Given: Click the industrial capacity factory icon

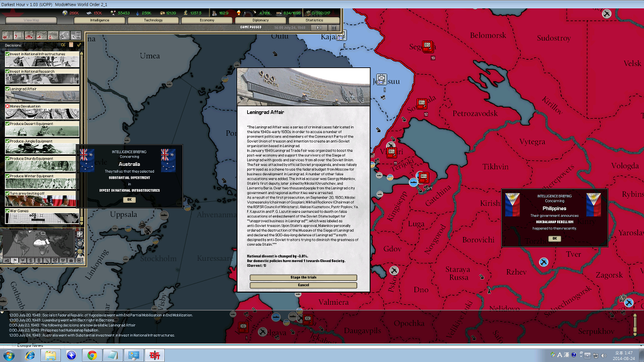Looking at the screenshot, I should coord(308,13).
